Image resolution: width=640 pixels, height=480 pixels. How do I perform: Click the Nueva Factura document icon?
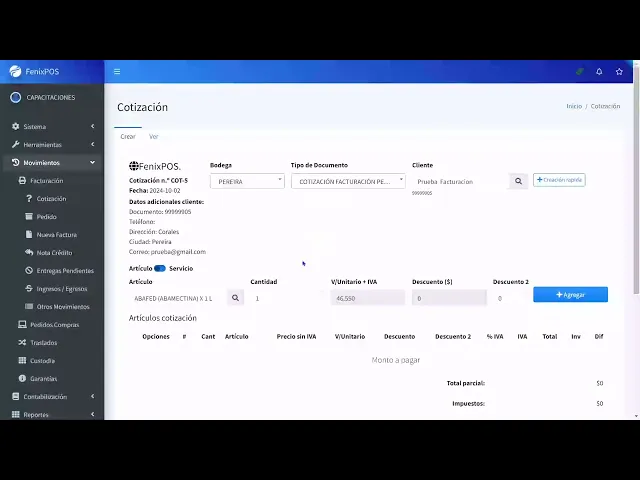pos(29,234)
